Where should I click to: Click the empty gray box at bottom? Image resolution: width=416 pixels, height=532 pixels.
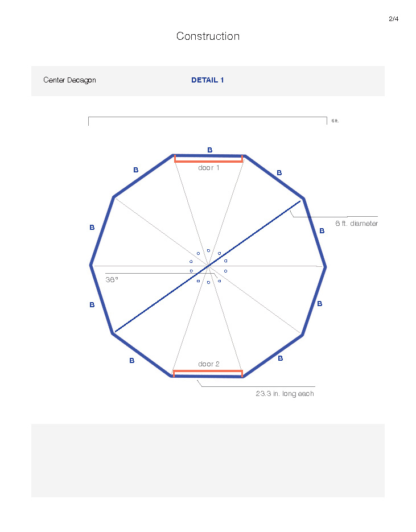pyautogui.click(x=208, y=460)
